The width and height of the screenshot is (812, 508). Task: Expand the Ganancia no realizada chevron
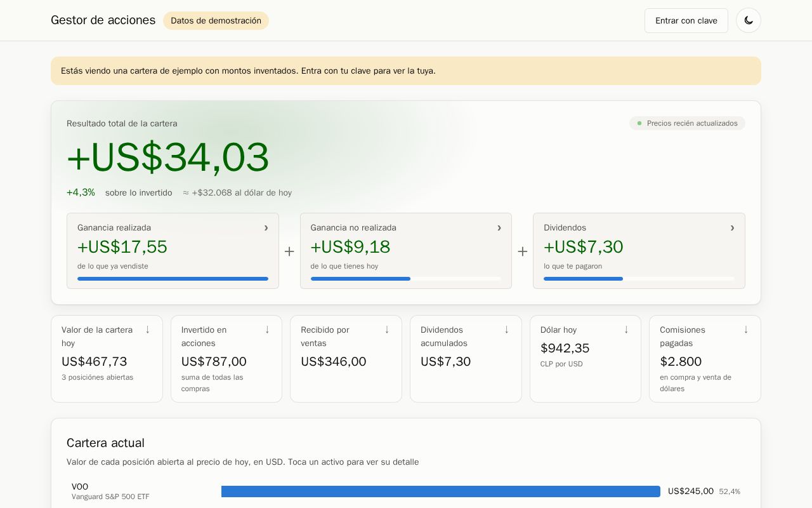(499, 228)
